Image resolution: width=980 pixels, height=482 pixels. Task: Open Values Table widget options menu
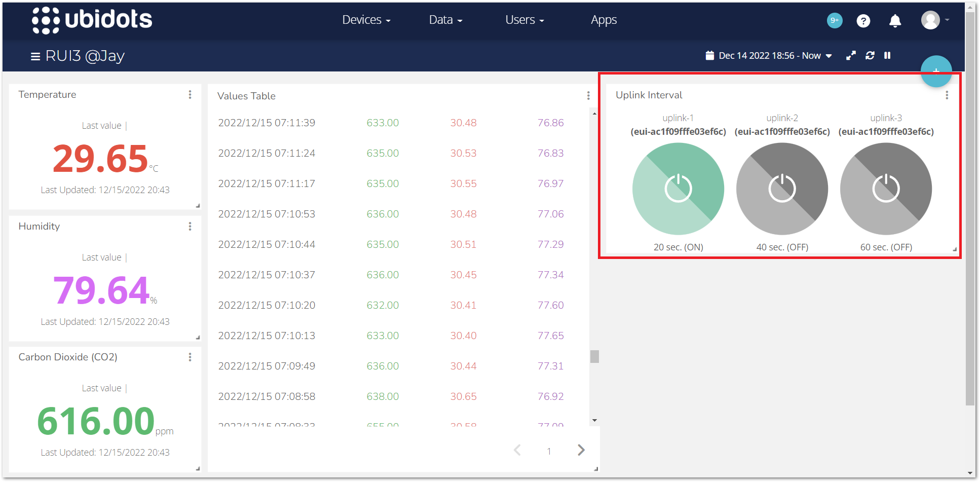(x=588, y=96)
